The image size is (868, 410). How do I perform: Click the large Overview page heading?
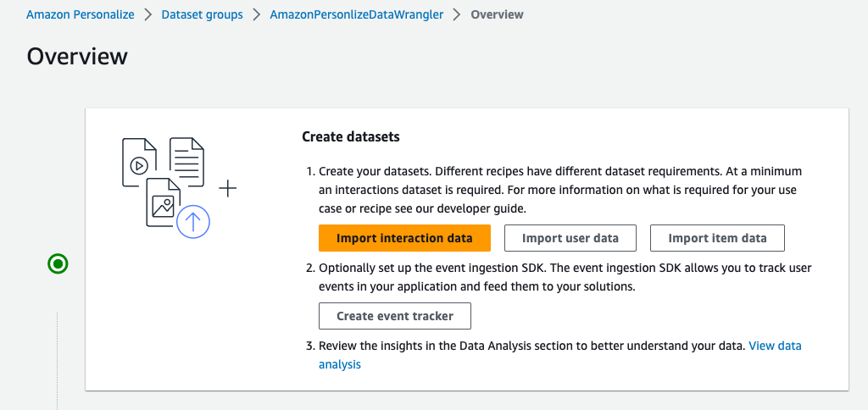pyautogui.click(x=77, y=56)
